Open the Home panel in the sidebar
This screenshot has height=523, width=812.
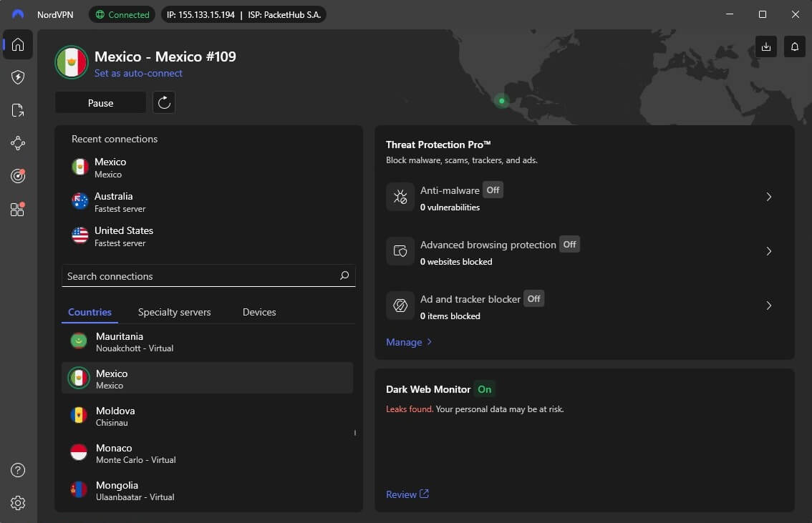click(17, 44)
